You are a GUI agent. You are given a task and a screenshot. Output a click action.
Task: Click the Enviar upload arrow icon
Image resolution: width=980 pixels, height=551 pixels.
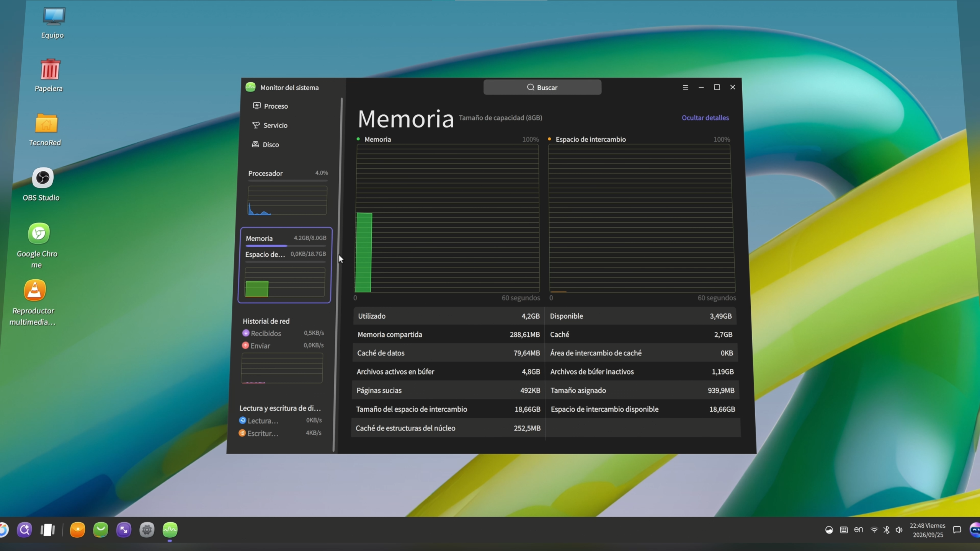pyautogui.click(x=245, y=345)
